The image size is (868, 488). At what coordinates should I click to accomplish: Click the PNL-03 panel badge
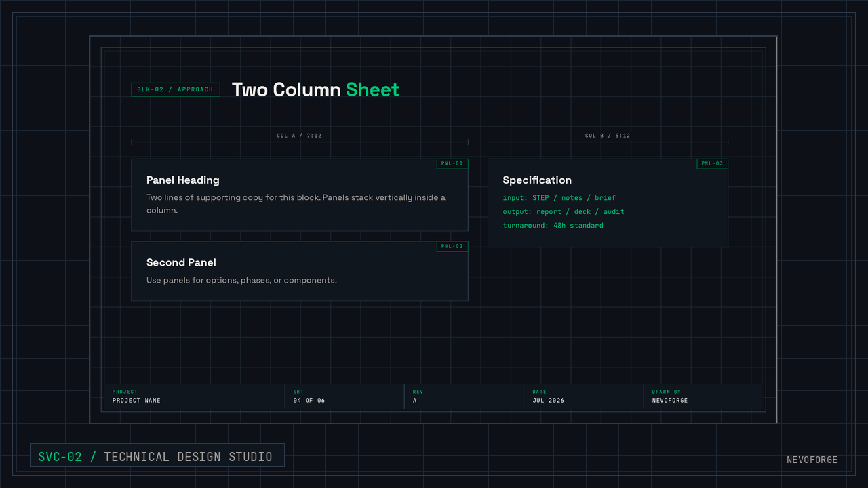712,163
